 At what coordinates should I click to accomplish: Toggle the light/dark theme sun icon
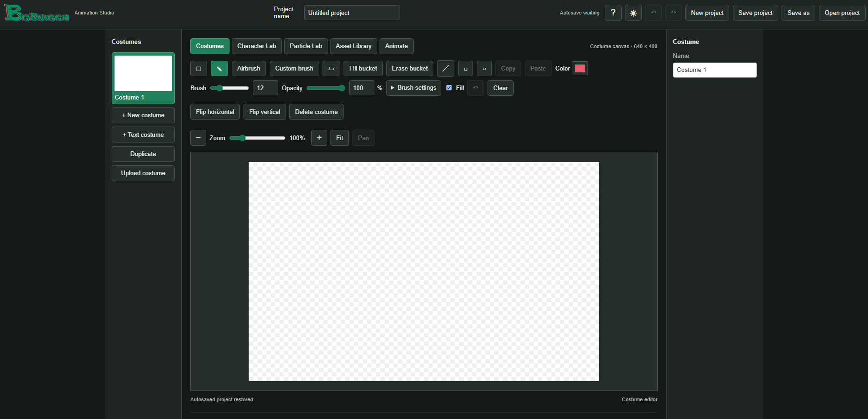(x=633, y=13)
